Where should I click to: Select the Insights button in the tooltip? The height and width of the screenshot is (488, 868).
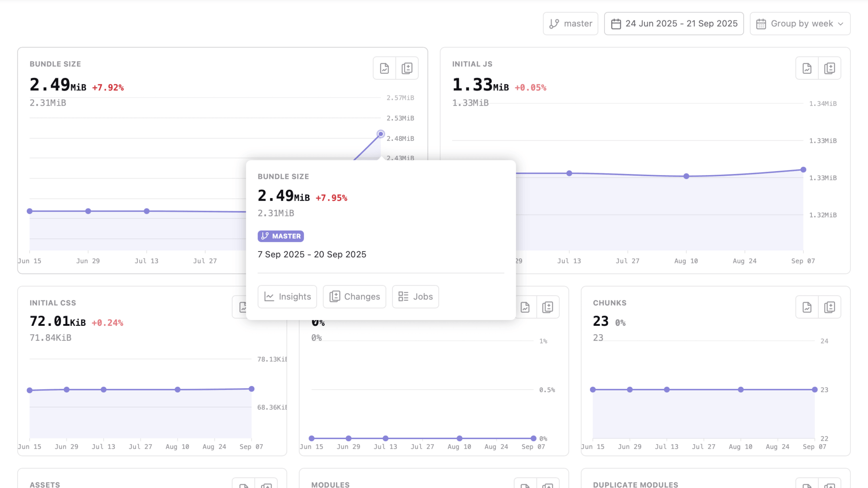click(287, 297)
